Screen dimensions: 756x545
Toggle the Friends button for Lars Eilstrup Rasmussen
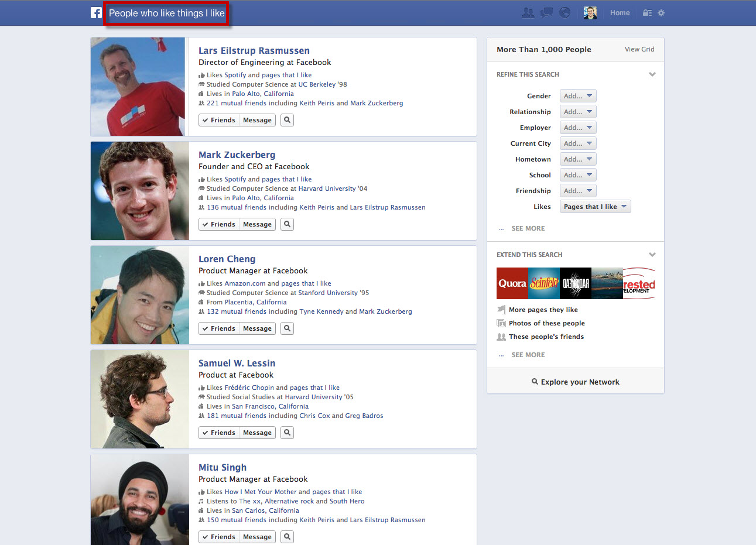pyautogui.click(x=218, y=119)
